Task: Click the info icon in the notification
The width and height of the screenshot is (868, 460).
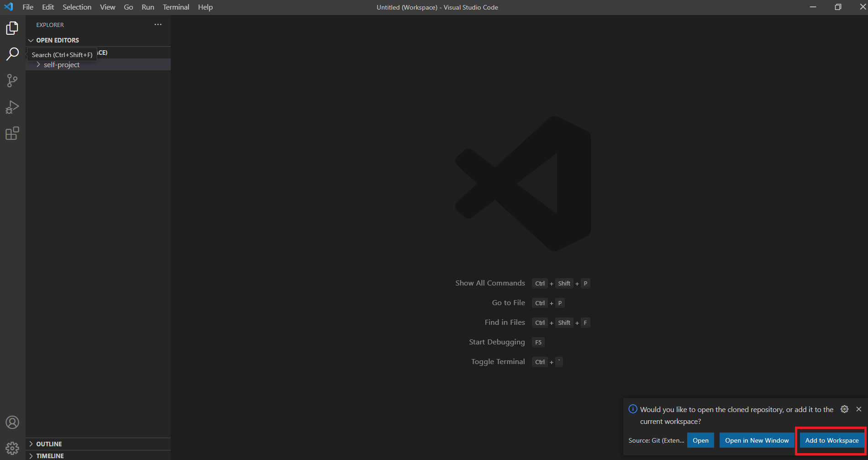Action: tap(633, 409)
